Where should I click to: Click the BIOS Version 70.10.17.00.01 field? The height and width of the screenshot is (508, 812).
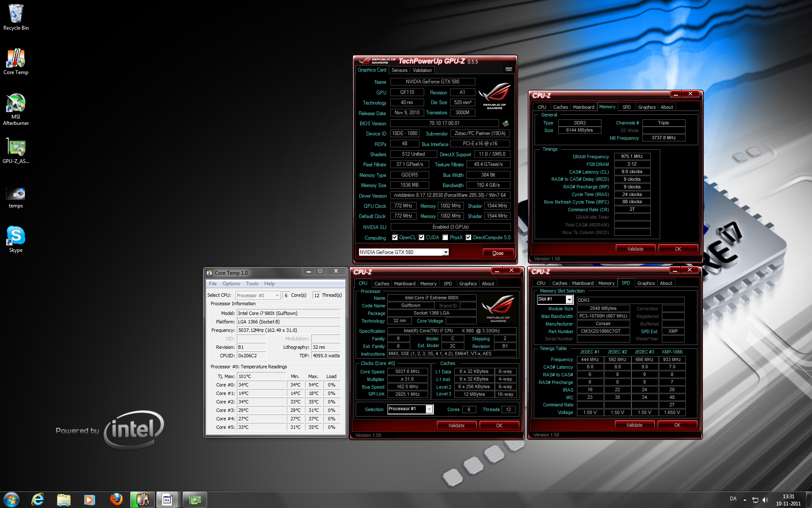tap(444, 123)
